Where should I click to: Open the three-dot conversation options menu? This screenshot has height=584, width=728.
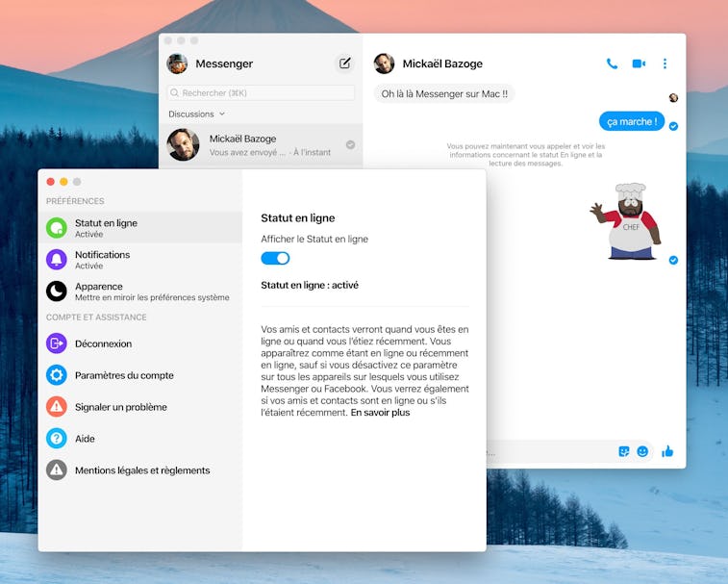point(665,63)
